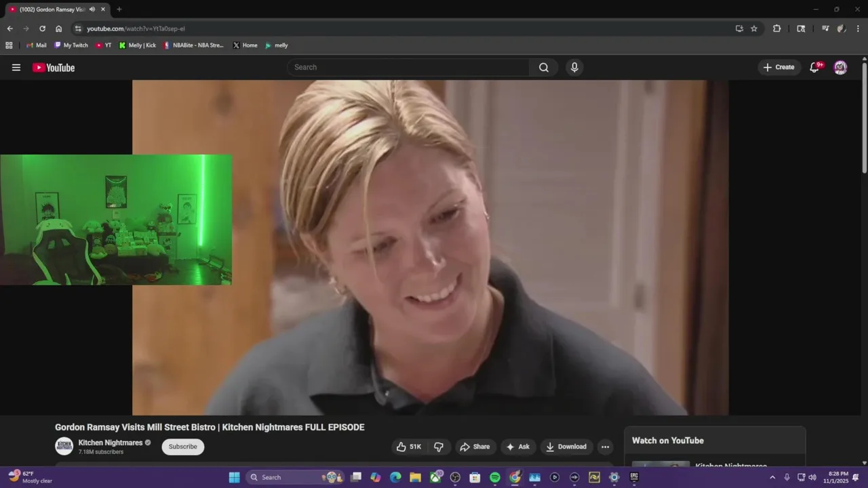Open the browser extensions puzzle icon
The image size is (868, 488).
click(x=777, y=28)
